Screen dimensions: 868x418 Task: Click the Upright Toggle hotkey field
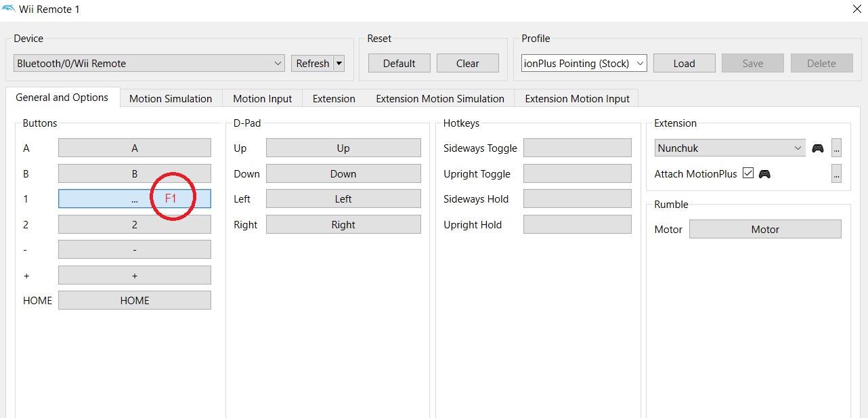pos(578,173)
